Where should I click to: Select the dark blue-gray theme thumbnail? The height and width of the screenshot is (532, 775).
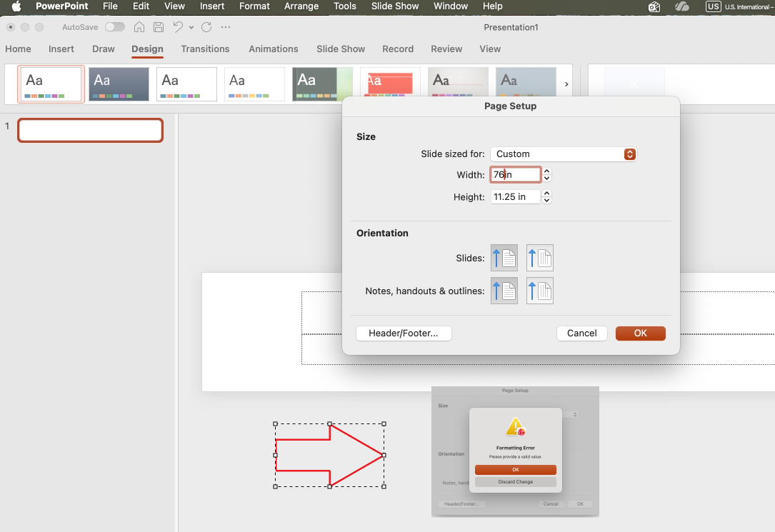pos(119,84)
